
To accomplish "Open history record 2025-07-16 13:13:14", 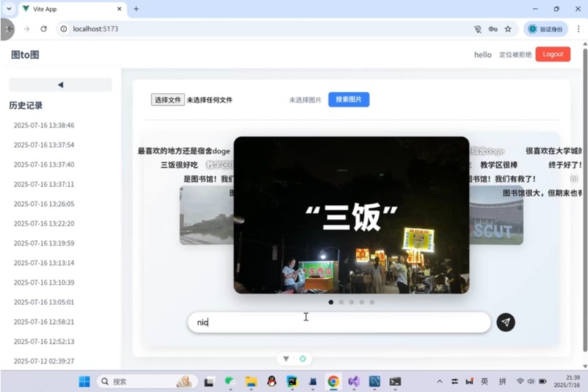I will [x=44, y=263].
